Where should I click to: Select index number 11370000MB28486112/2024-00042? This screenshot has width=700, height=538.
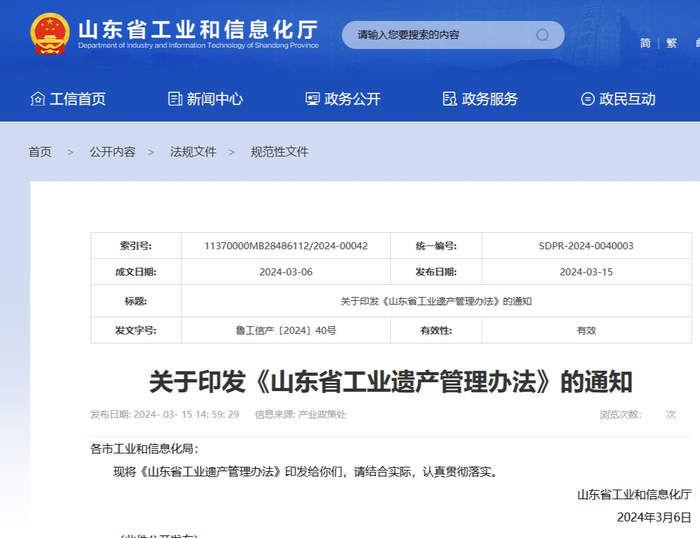(286, 246)
